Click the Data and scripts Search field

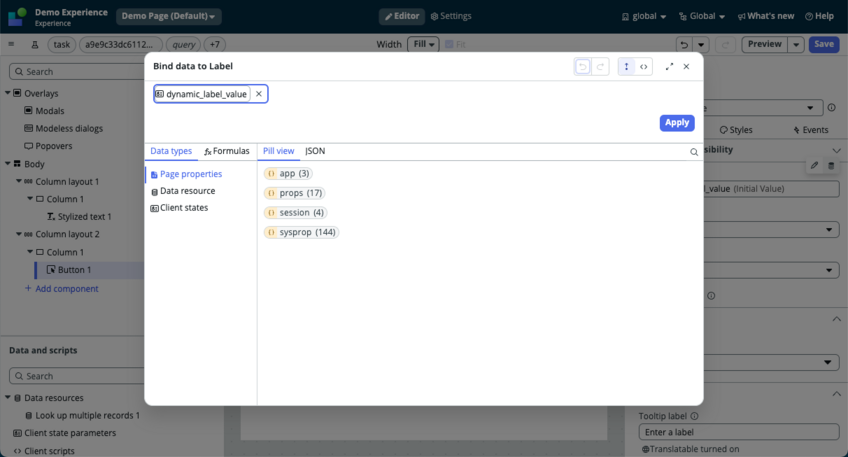pos(77,376)
